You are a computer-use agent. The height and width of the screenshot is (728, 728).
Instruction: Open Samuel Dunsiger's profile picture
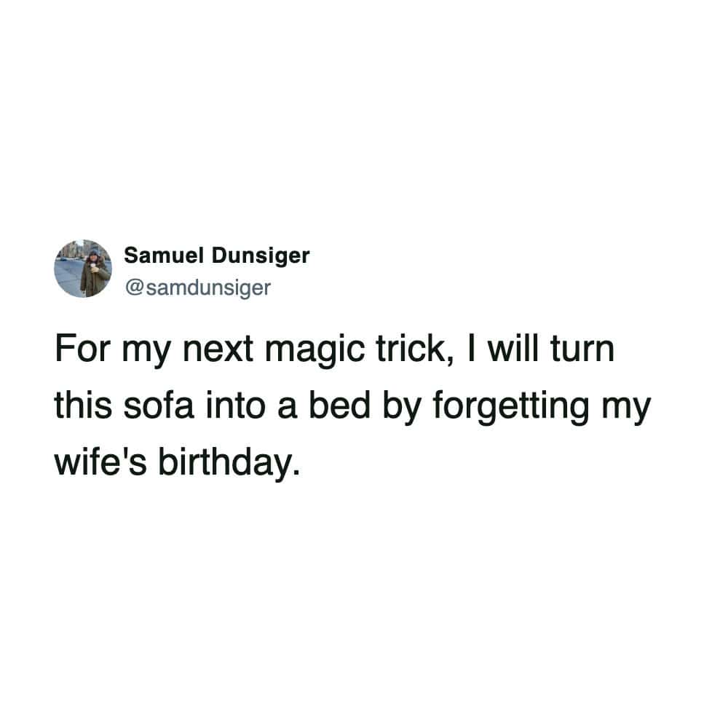point(83,269)
